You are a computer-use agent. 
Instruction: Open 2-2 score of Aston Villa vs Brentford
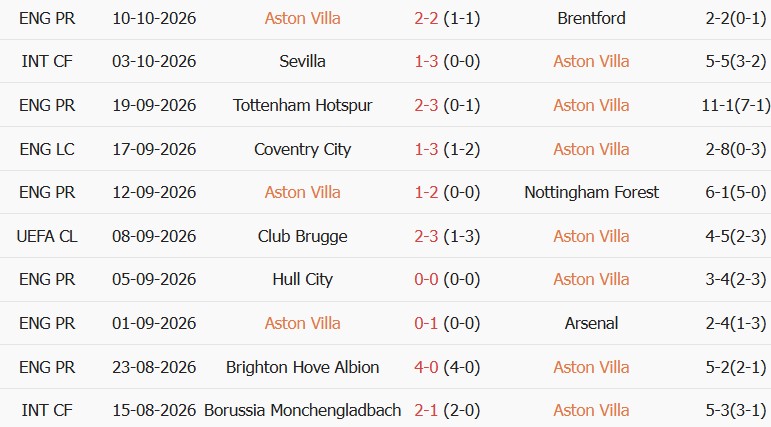pyautogui.click(x=426, y=18)
